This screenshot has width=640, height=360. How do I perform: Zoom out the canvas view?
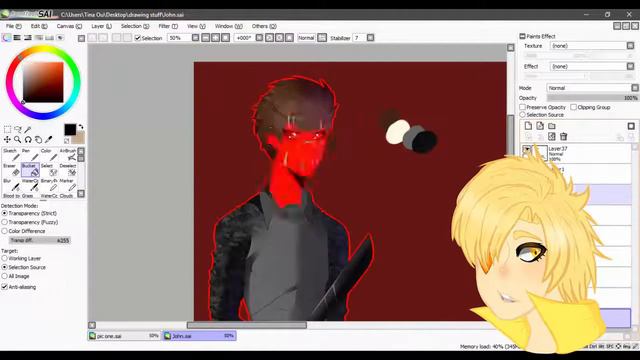coord(206,38)
